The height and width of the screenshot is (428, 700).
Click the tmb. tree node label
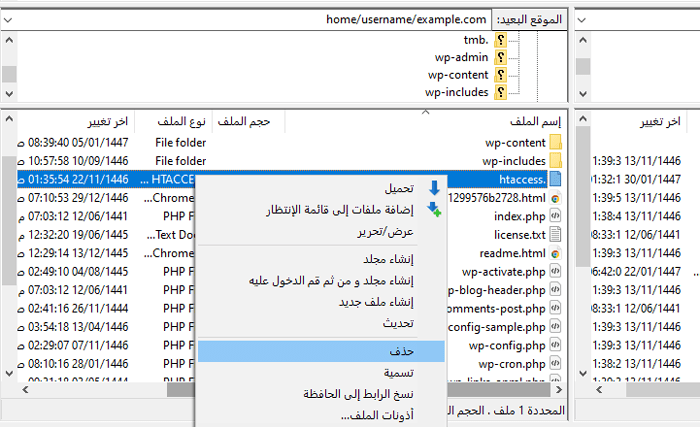tap(476, 40)
